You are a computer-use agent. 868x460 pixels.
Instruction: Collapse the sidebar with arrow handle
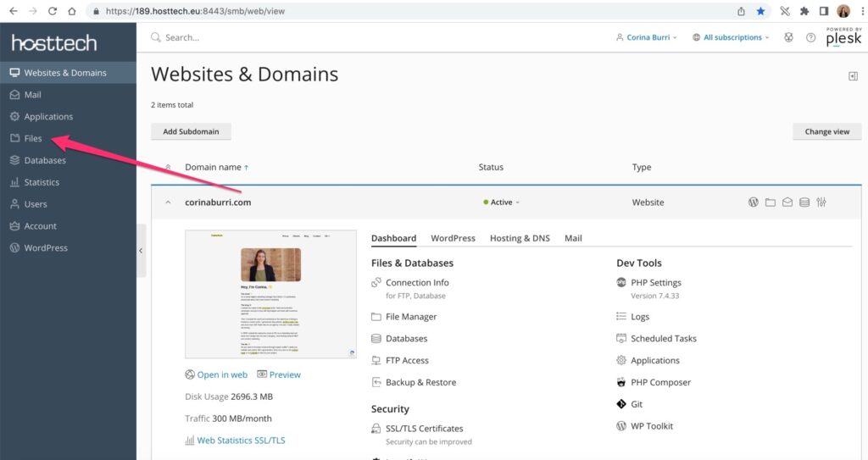142,250
